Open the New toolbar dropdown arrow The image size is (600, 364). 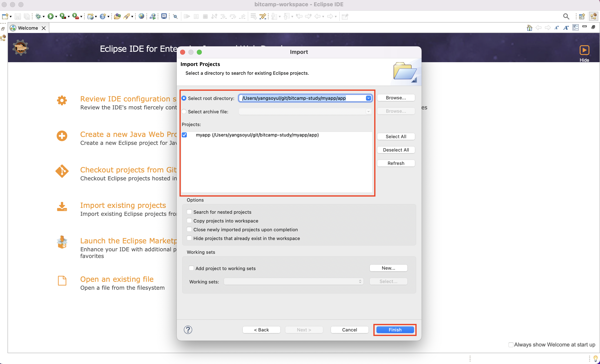click(x=11, y=17)
